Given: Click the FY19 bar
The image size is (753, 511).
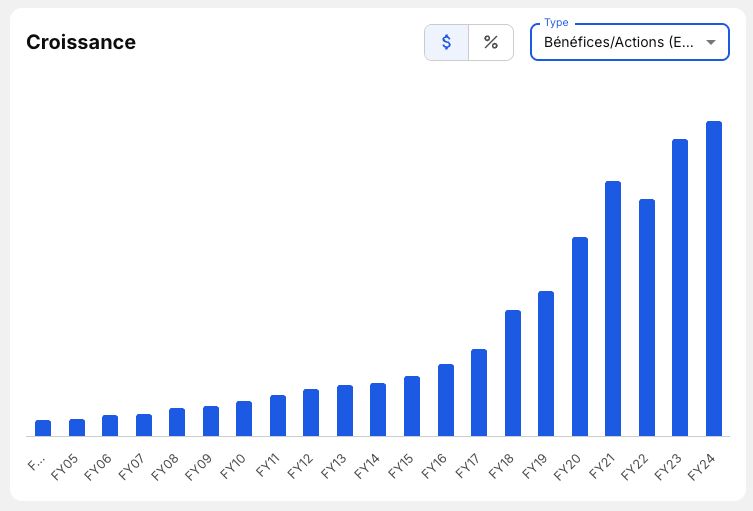Looking at the screenshot, I should [x=546, y=364].
